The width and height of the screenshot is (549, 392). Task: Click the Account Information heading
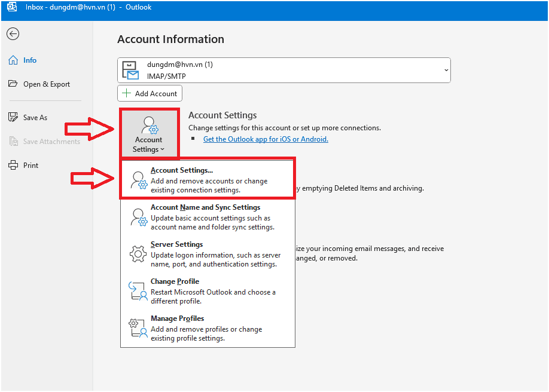click(170, 39)
